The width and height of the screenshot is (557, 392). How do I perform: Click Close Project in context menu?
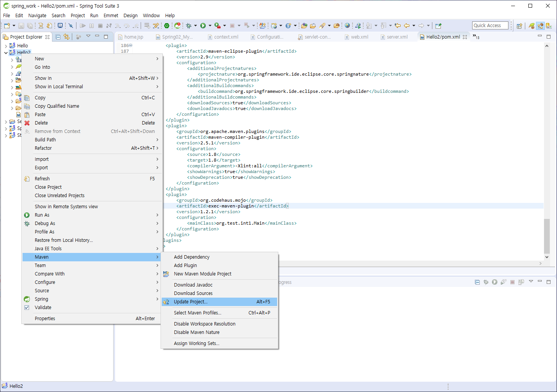[92, 187]
